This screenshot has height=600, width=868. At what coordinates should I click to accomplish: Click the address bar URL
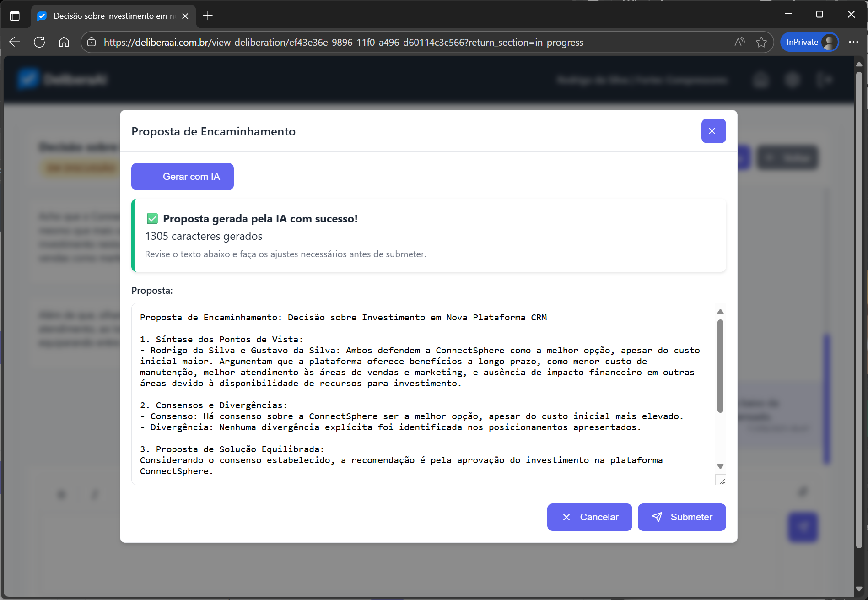coord(343,43)
